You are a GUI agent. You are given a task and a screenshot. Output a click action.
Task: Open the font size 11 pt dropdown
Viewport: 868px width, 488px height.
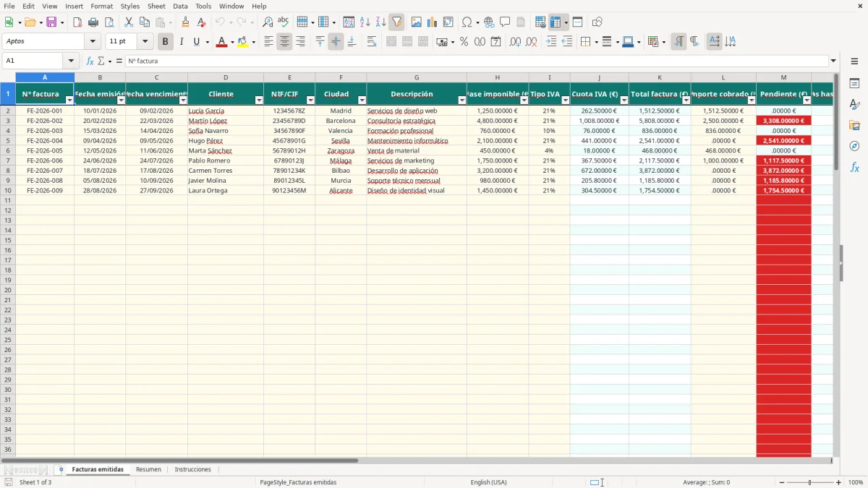pyautogui.click(x=145, y=42)
